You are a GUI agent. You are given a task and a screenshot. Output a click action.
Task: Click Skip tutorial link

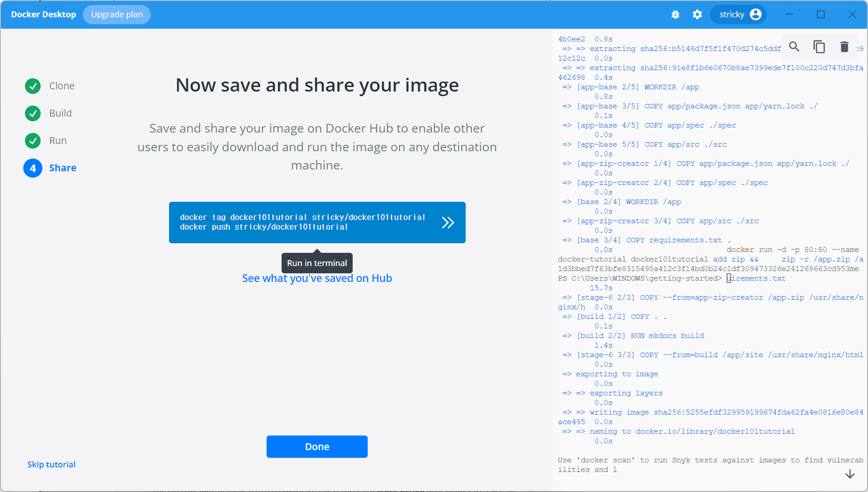pos(51,464)
